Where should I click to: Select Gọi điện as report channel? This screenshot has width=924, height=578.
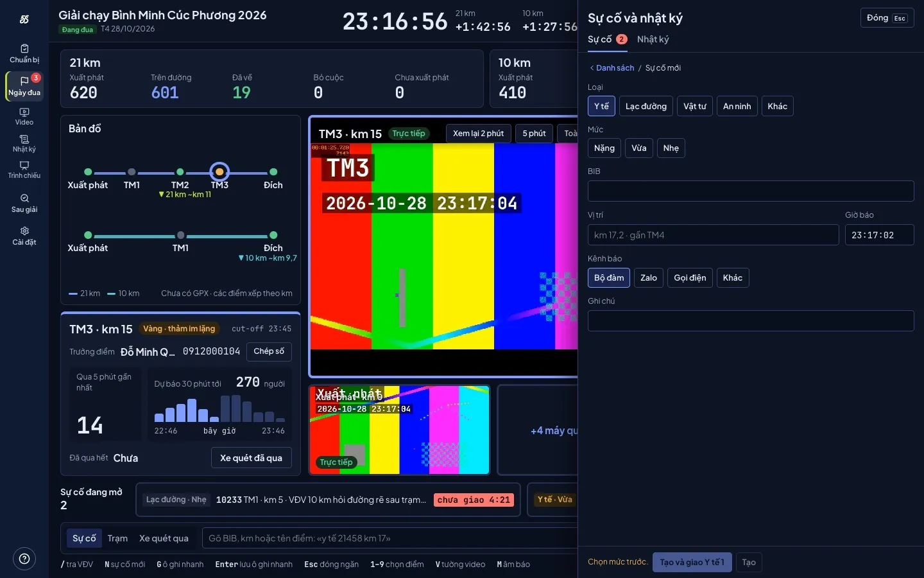pos(690,277)
